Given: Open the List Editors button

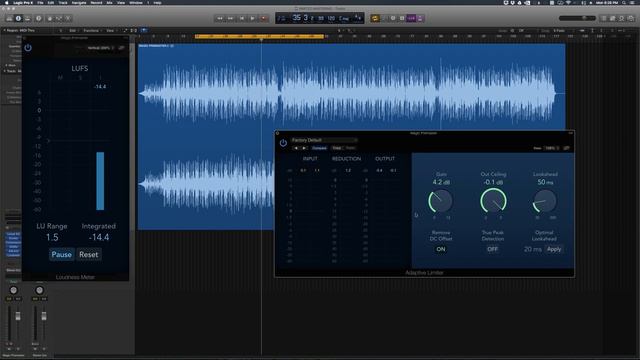Looking at the screenshot, I should pos(604,18).
